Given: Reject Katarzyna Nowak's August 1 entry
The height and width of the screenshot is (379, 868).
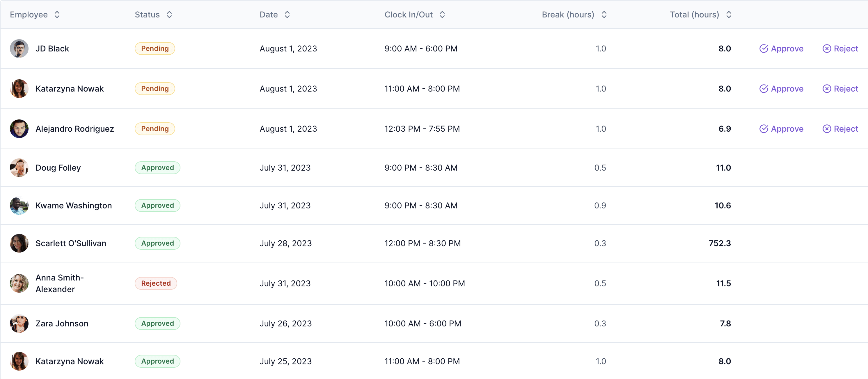Looking at the screenshot, I should pyautogui.click(x=840, y=89).
